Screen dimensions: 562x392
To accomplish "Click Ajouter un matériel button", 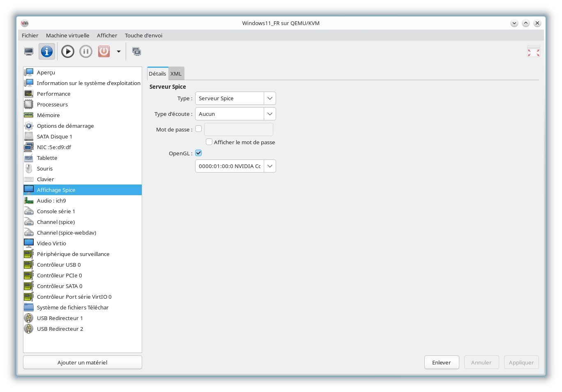I will 83,362.
